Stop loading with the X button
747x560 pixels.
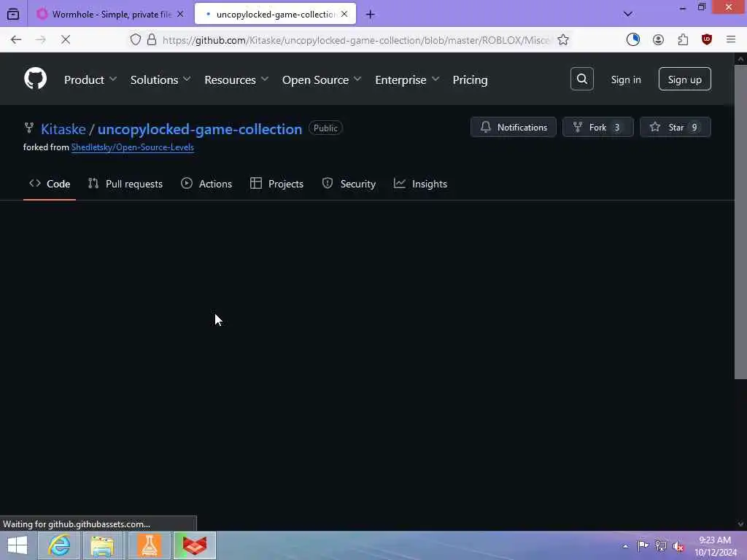click(66, 40)
